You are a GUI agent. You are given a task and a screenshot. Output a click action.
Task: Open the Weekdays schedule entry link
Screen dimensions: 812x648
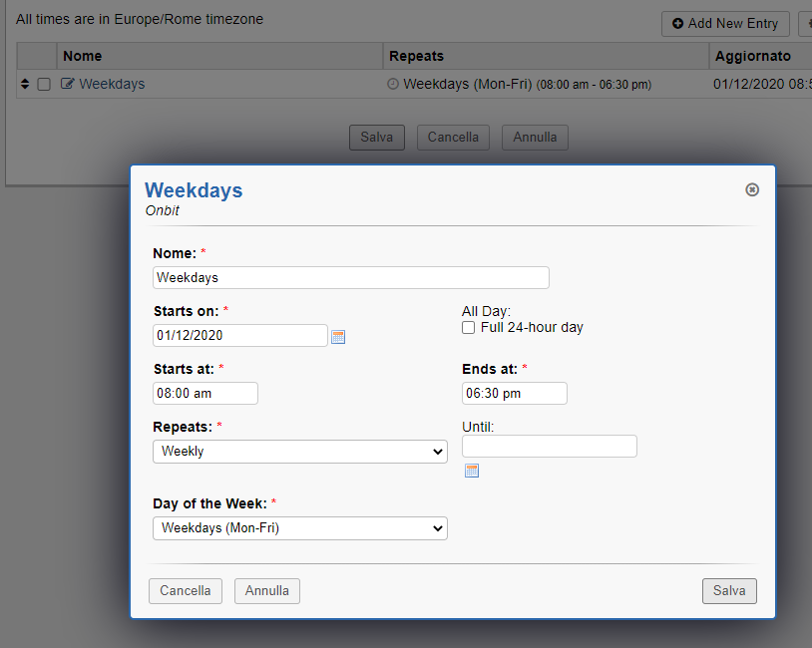(112, 85)
